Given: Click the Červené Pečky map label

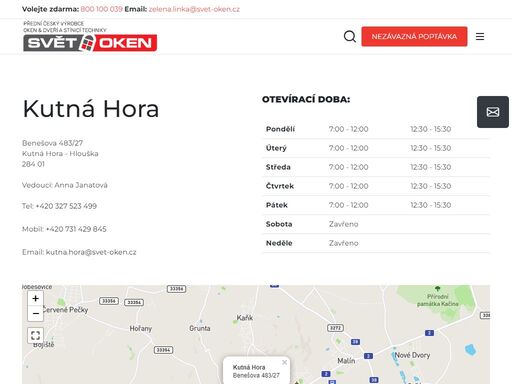Looking at the screenshot, I should click(x=66, y=310).
